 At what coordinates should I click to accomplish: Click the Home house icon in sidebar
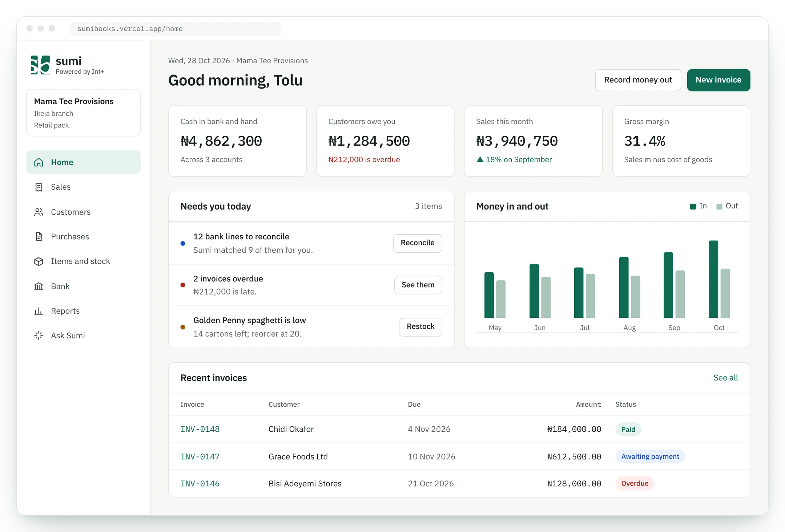click(39, 162)
